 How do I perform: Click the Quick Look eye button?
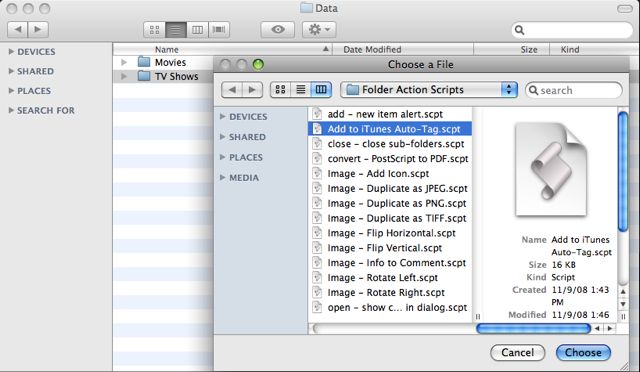click(278, 30)
